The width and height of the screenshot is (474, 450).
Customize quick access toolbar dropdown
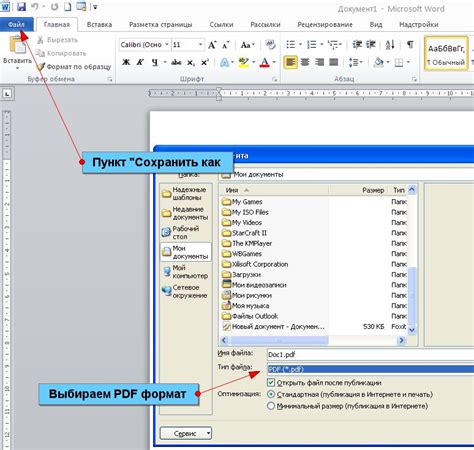tap(95, 7)
